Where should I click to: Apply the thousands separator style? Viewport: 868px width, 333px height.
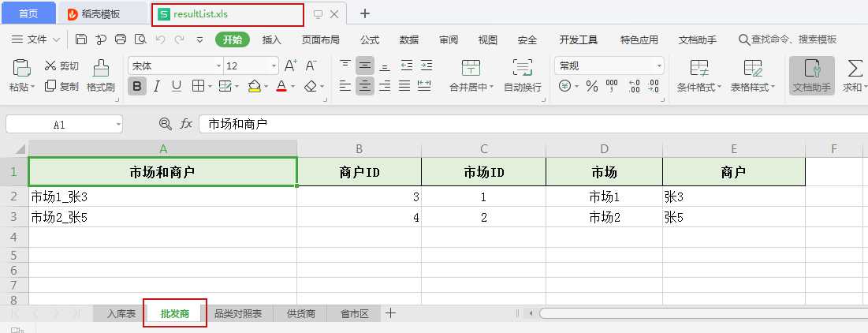pyautogui.click(x=612, y=86)
